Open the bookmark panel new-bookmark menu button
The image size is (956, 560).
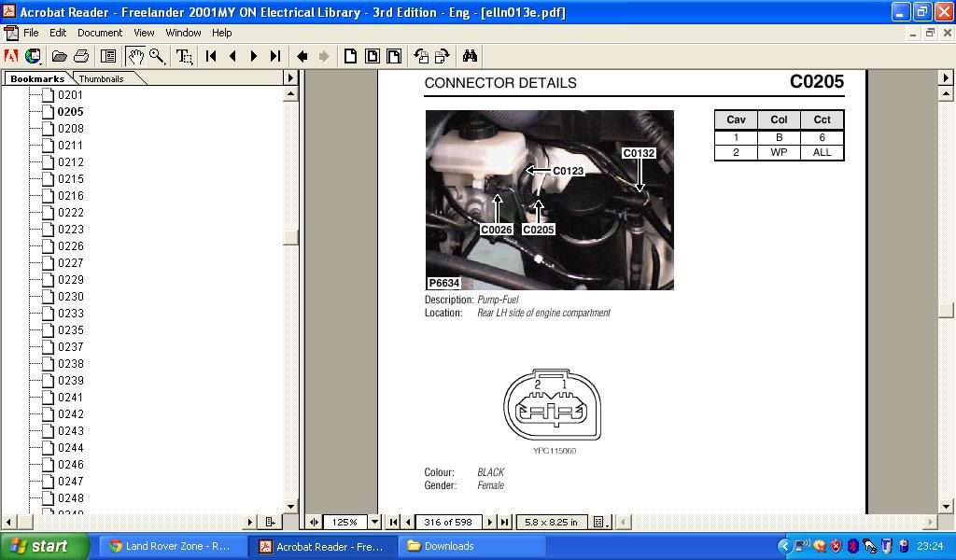270,523
